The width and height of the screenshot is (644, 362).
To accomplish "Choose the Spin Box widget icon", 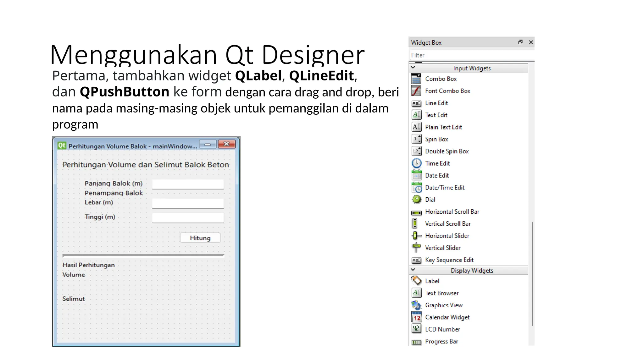I will [x=416, y=139].
